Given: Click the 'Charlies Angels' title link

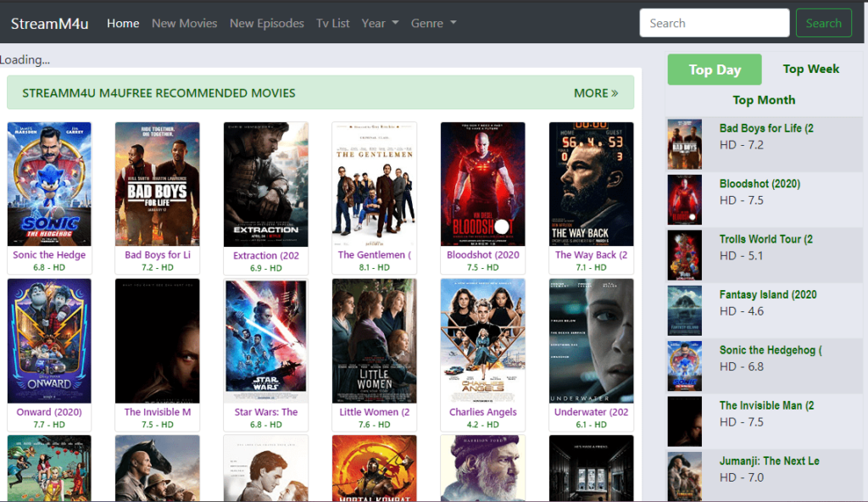Looking at the screenshot, I should click(x=482, y=412).
